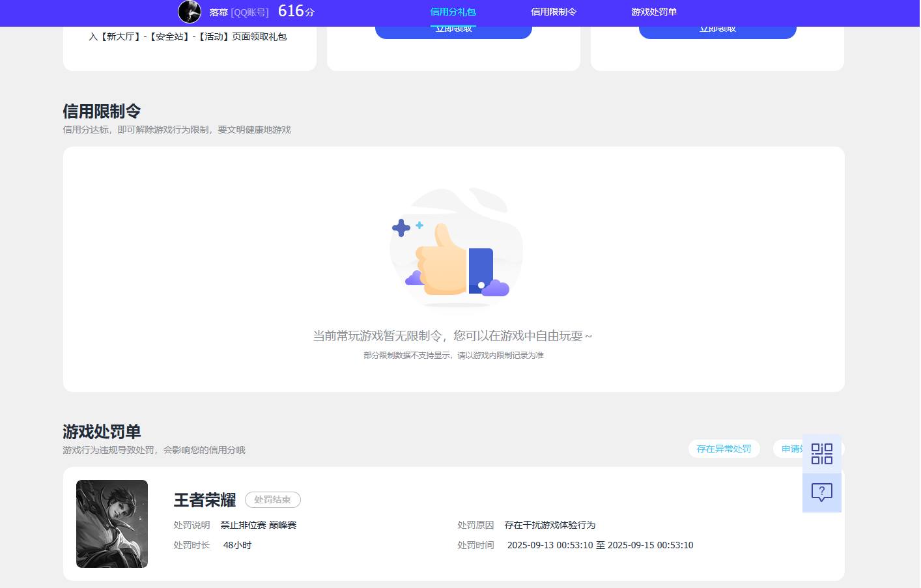Click the QQ账号 account label
This screenshot has width=921, height=588.
pos(248,12)
